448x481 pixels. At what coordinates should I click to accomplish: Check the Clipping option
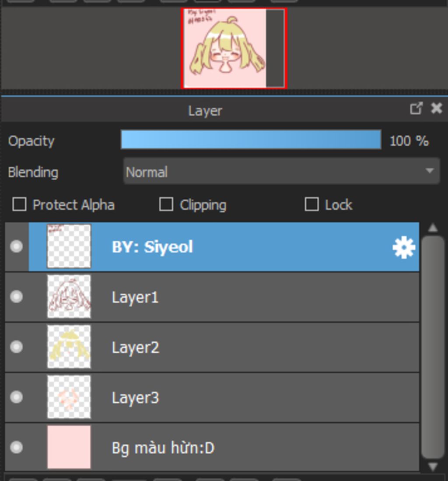166,204
